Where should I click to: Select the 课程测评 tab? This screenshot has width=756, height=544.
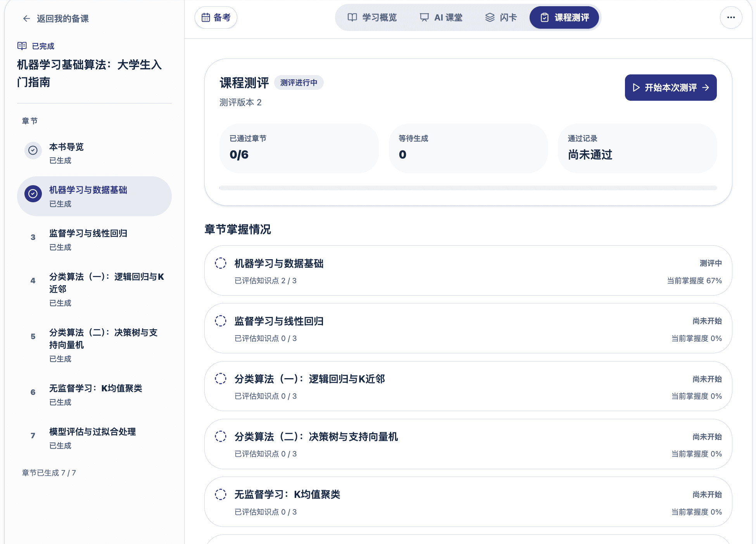(564, 17)
